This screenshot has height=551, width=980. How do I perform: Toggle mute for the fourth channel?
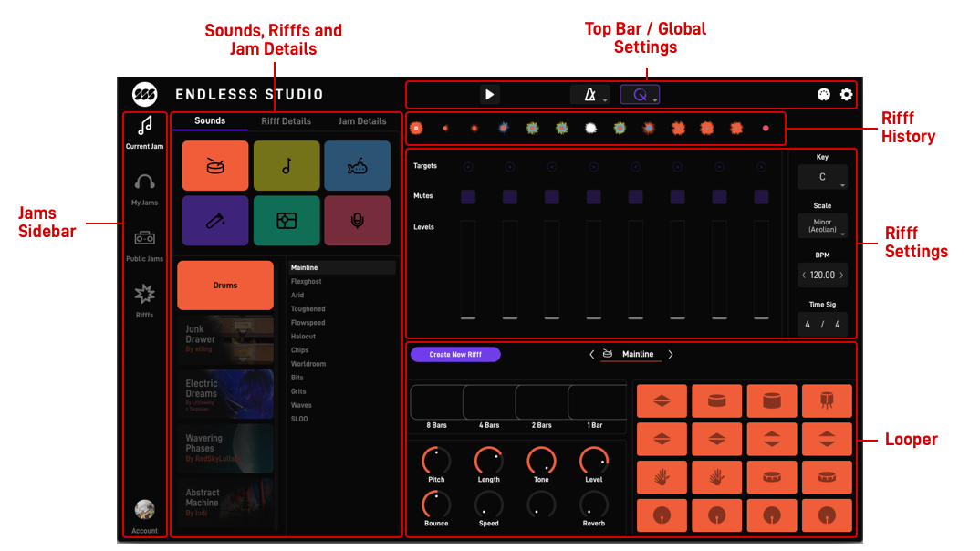pos(594,197)
